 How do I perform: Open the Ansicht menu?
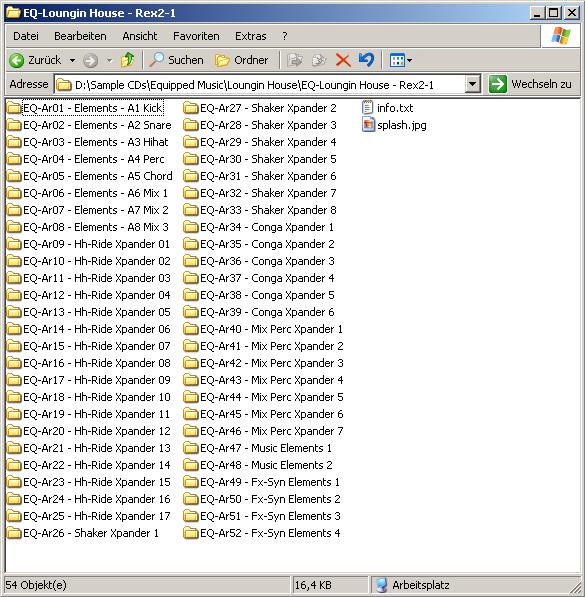click(140, 36)
